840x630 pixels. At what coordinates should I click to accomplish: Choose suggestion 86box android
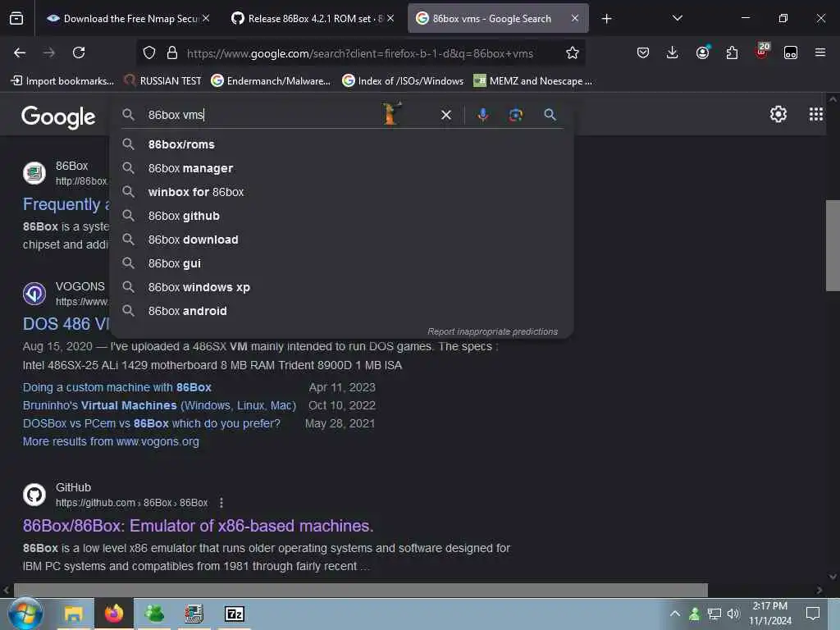[x=341, y=311]
